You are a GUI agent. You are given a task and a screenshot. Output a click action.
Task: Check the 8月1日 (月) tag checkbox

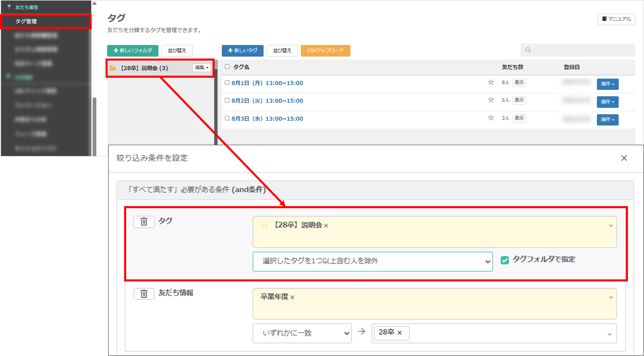227,83
